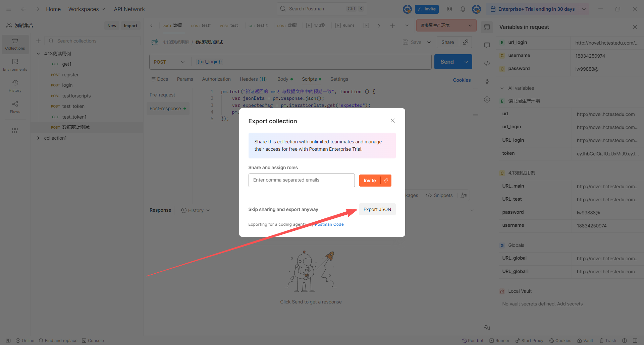
Task: Open the History sidebar panel
Action: (x=15, y=86)
